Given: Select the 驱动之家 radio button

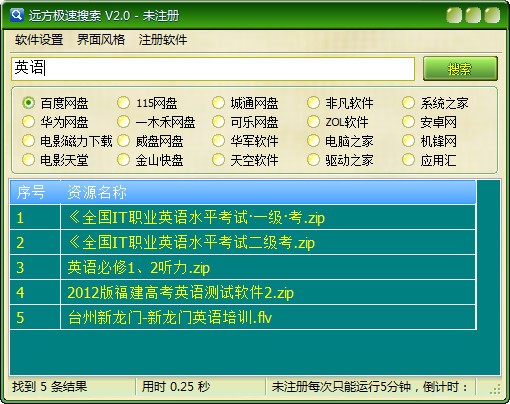Looking at the screenshot, I should (x=313, y=160).
